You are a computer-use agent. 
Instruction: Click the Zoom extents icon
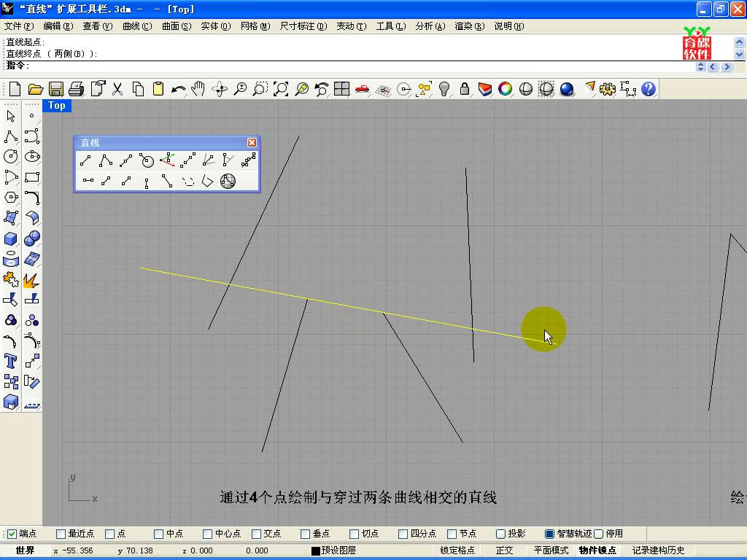click(x=281, y=89)
